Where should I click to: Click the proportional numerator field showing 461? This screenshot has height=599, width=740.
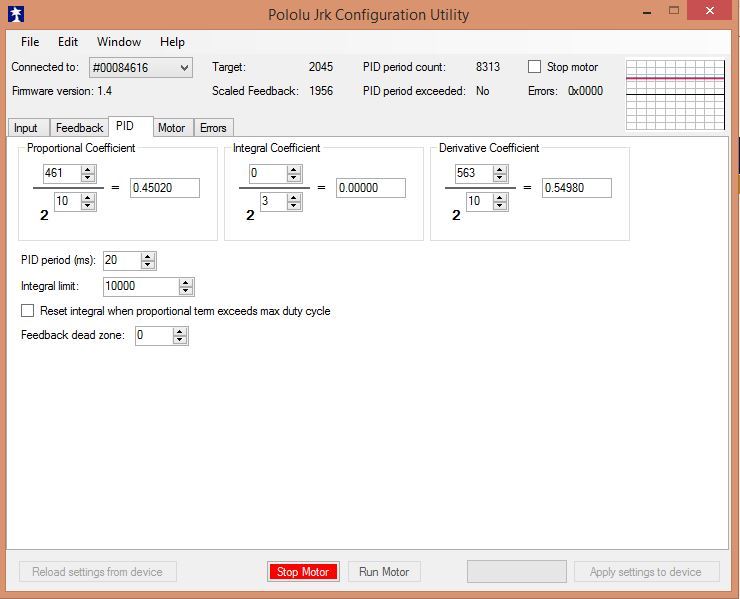(62, 173)
